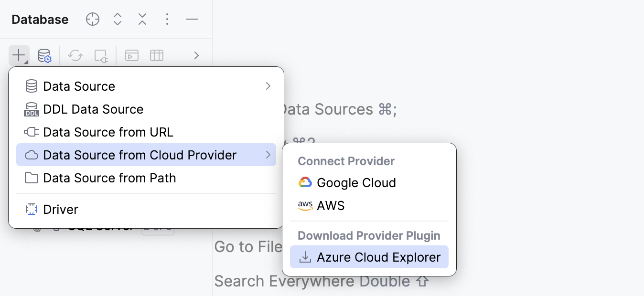
Task: Click the Select Opened File crosshair icon
Action: pos(92,19)
